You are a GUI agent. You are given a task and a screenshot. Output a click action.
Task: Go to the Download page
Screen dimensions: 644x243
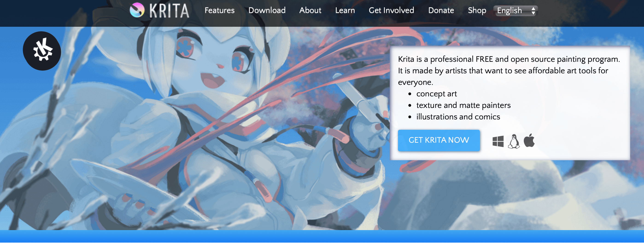(267, 10)
